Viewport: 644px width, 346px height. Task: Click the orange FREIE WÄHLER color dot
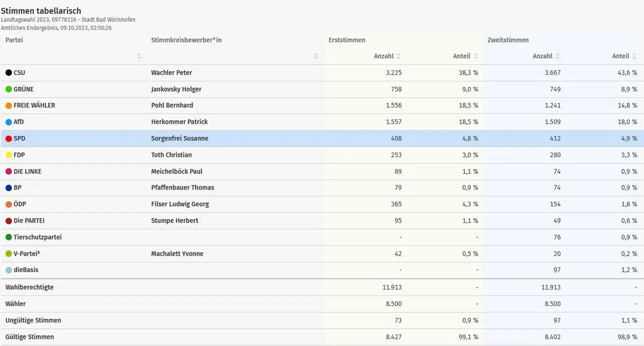pos(9,106)
